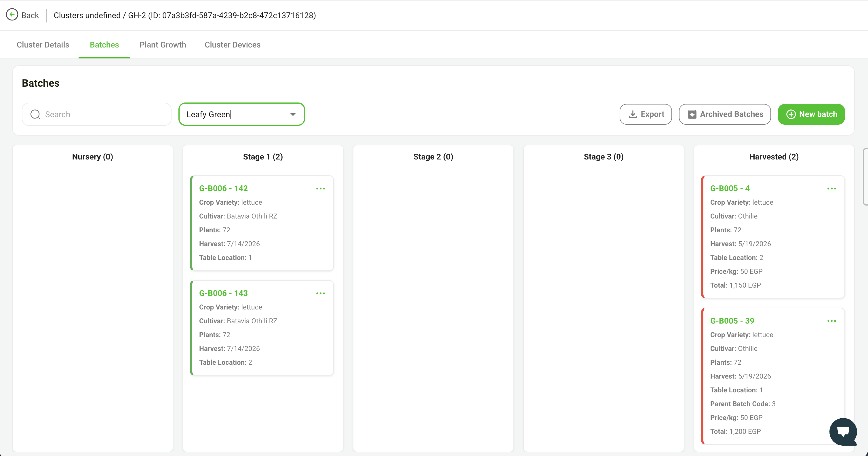The image size is (868, 456).
Task: Click Plants: 72 in G-B006 - 143 card
Action: 215,335
